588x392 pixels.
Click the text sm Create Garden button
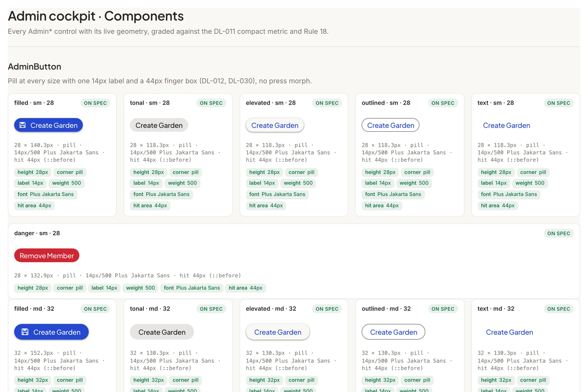coord(506,125)
